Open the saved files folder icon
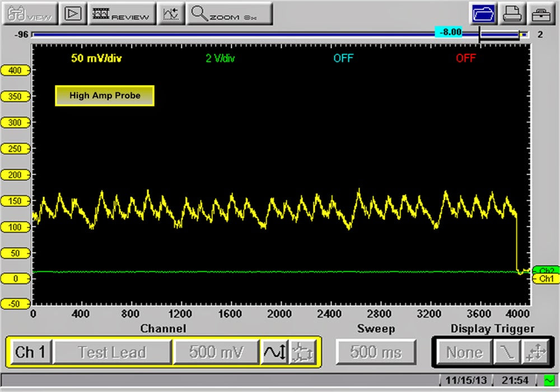This screenshot has height=392, width=560. click(483, 15)
